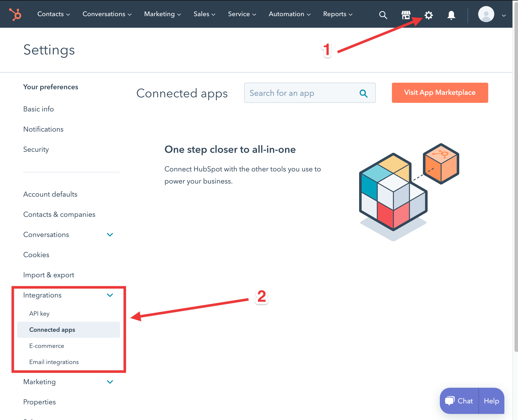
Task: Click the Search for an app field
Action: point(298,93)
